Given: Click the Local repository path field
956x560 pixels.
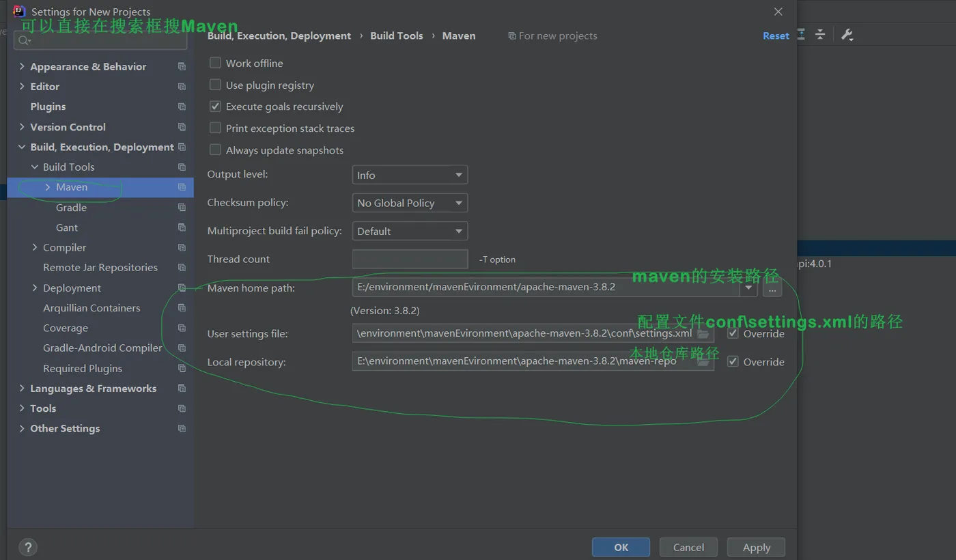Looking at the screenshot, I should pos(533,361).
